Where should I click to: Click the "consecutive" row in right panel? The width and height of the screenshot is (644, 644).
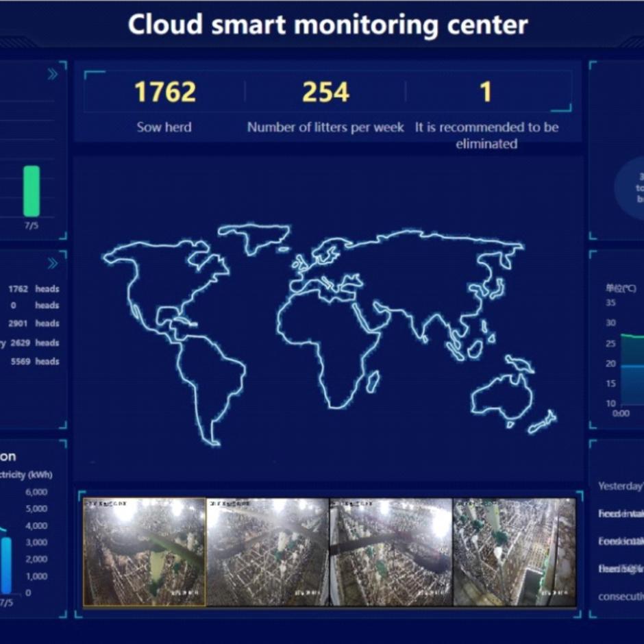click(621, 596)
